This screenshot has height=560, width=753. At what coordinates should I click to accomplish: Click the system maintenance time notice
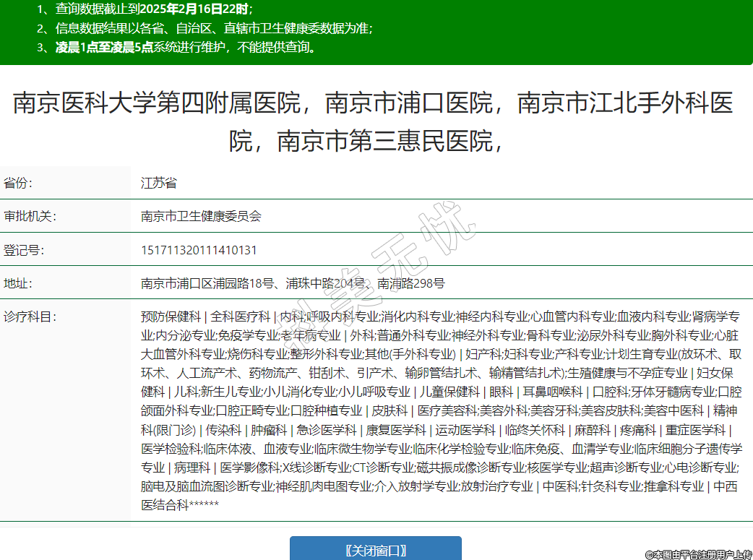(177, 48)
